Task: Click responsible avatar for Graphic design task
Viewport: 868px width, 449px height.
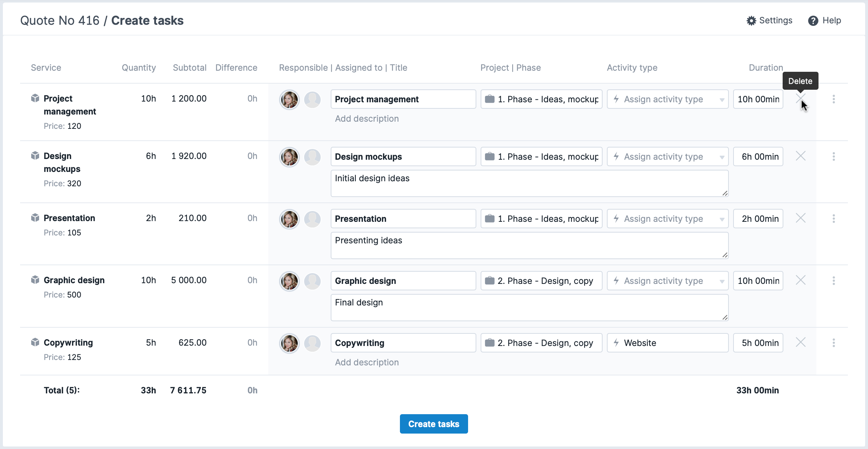Action: tap(289, 281)
